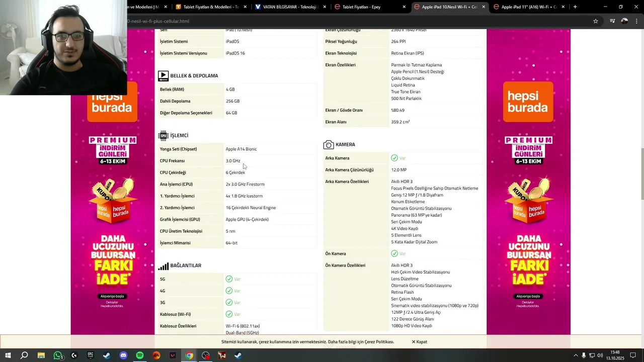
Task: Open WhatsApp from the taskbar
Action: coord(58,355)
